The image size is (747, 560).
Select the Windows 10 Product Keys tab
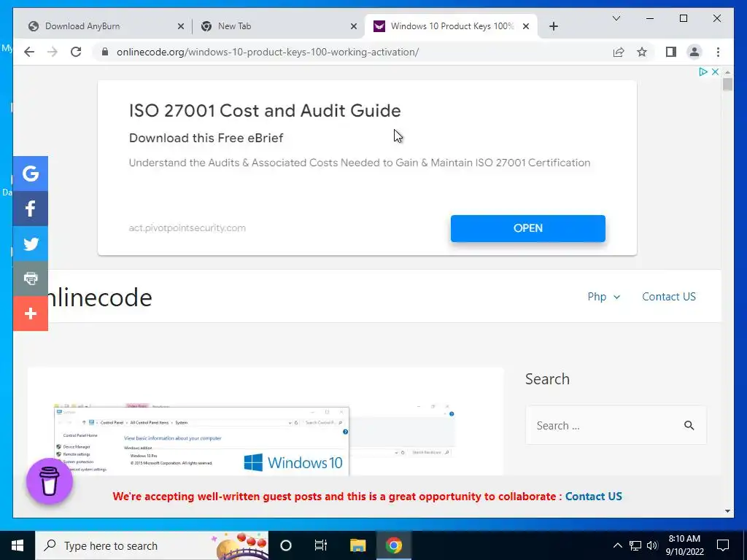click(x=452, y=26)
